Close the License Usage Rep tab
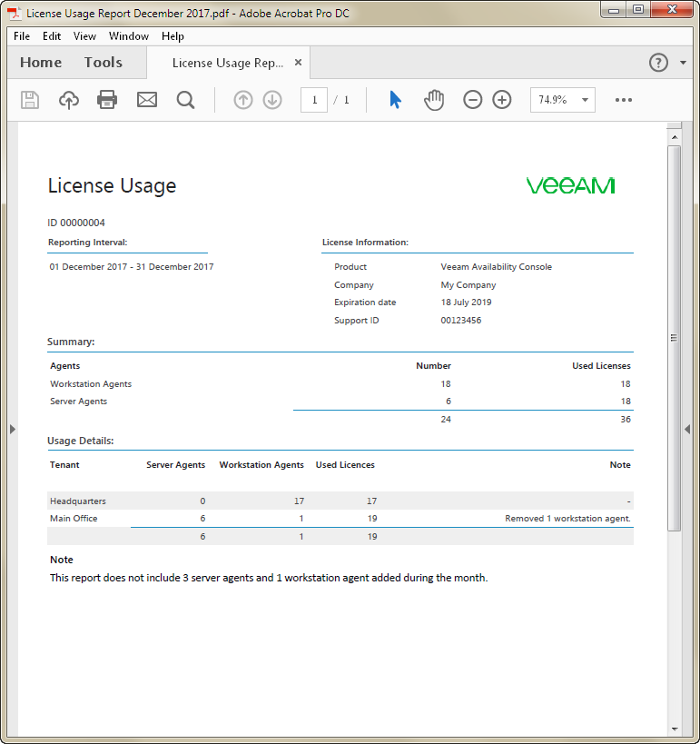The height and width of the screenshot is (744, 700). [299, 62]
